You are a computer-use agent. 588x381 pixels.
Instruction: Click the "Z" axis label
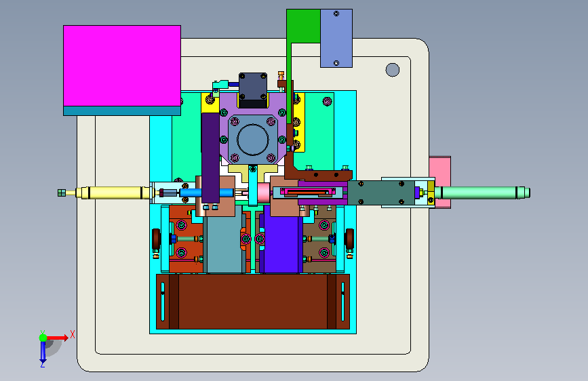tap(43, 364)
